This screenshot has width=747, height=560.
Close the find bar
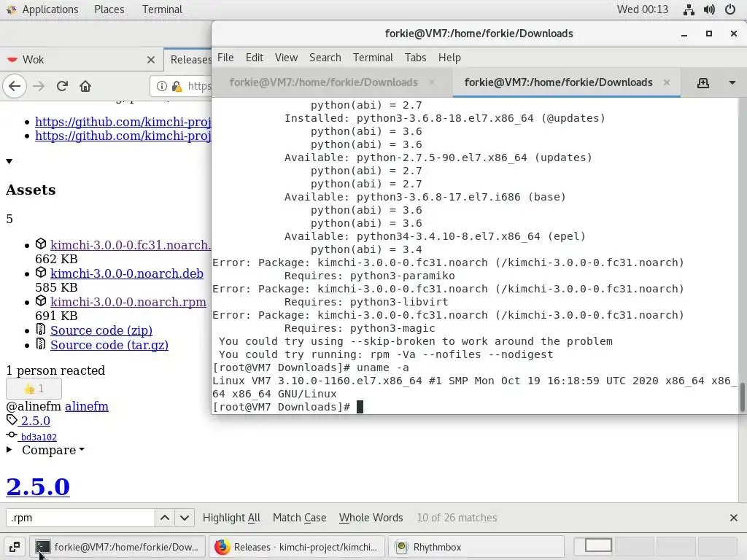pos(734,518)
